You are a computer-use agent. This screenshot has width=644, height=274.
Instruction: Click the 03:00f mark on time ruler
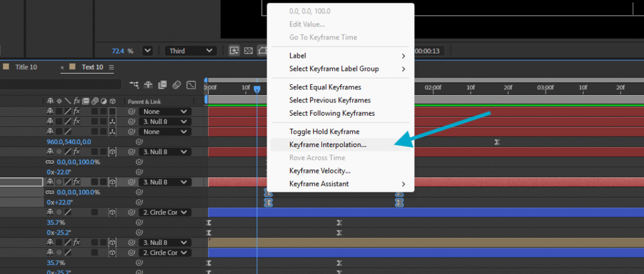click(x=545, y=87)
